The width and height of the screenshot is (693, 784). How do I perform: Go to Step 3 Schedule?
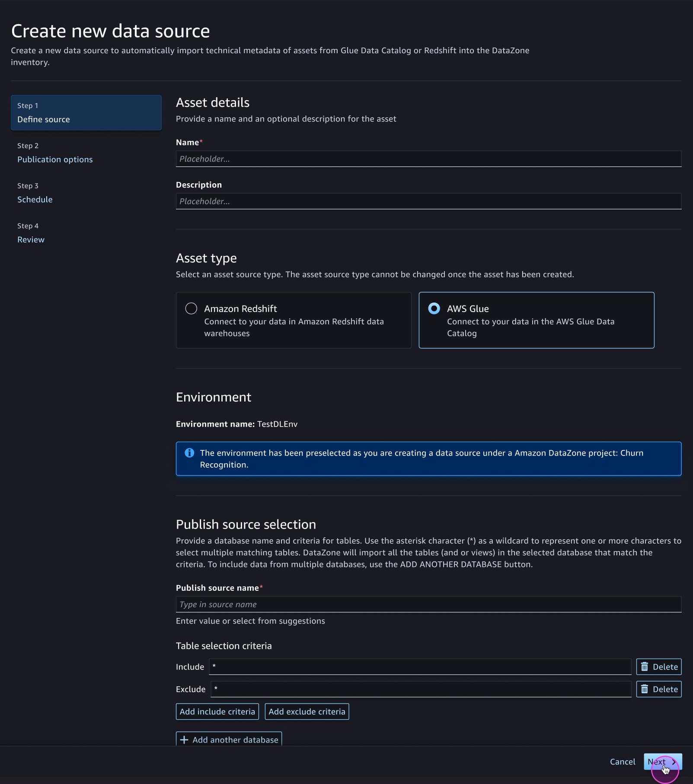(x=35, y=200)
